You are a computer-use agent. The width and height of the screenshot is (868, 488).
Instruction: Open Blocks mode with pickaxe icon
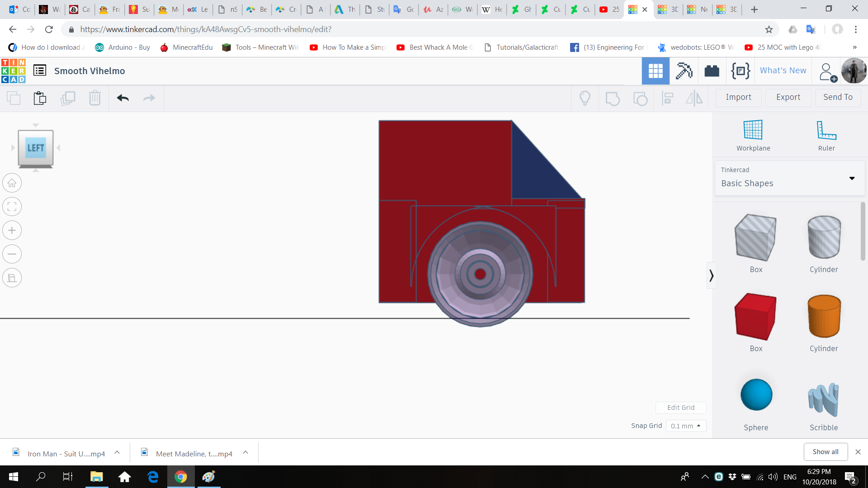684,71
